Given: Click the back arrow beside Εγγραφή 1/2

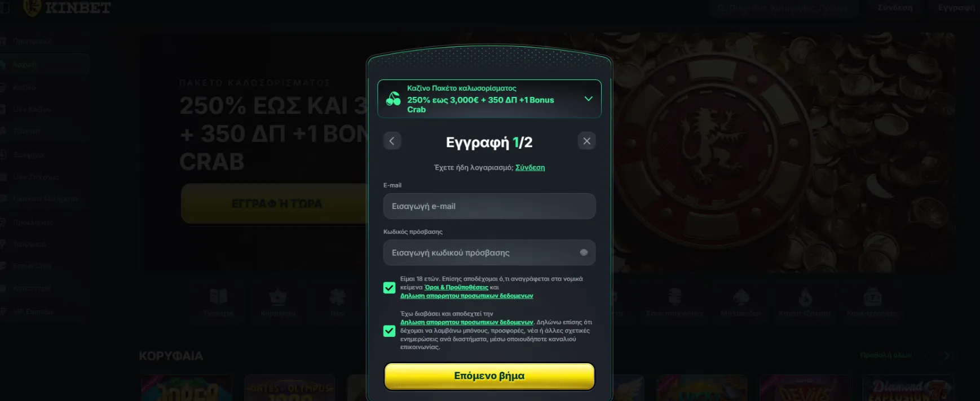Looking at the screenshot, I should pyautogui.click(x=392, y=141).
